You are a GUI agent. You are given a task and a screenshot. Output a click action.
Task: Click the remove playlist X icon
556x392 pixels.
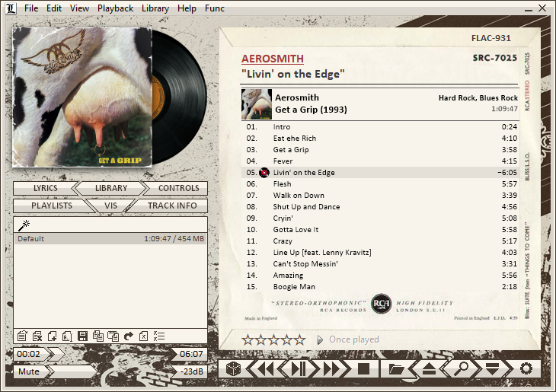click(37, 336)
